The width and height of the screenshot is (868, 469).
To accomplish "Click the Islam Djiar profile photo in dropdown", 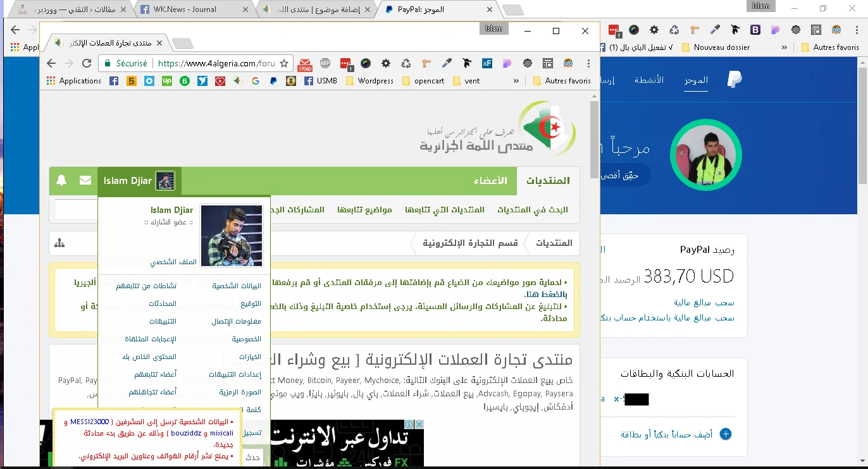I will click(231, 235).
